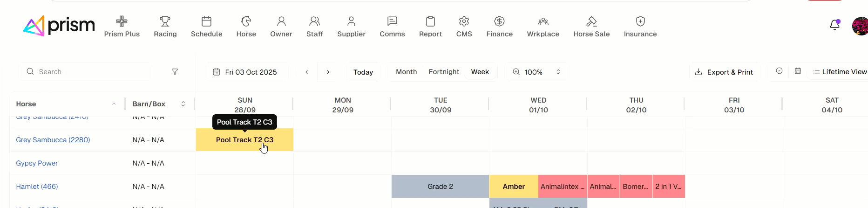The image size is (868, 208).
Task: Open the Prism Plus icon
Action: [x=122, y=21]
